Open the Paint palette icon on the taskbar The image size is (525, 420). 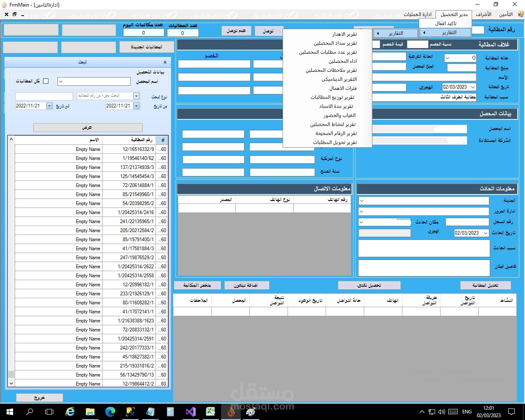tap(251, 412)
